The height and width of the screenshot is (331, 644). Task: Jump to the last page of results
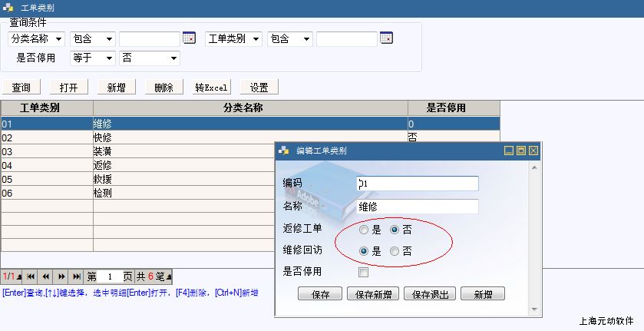[77, 276]
